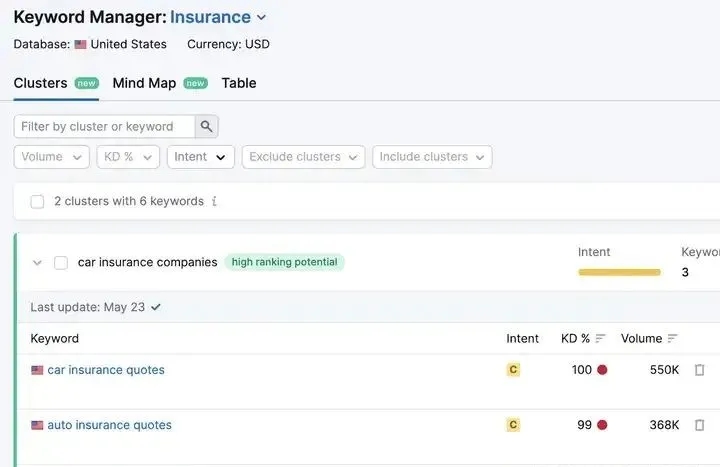Open the car insurance quotes keyword link
This screenshot has width=720, height=467.
click(106, 370)
